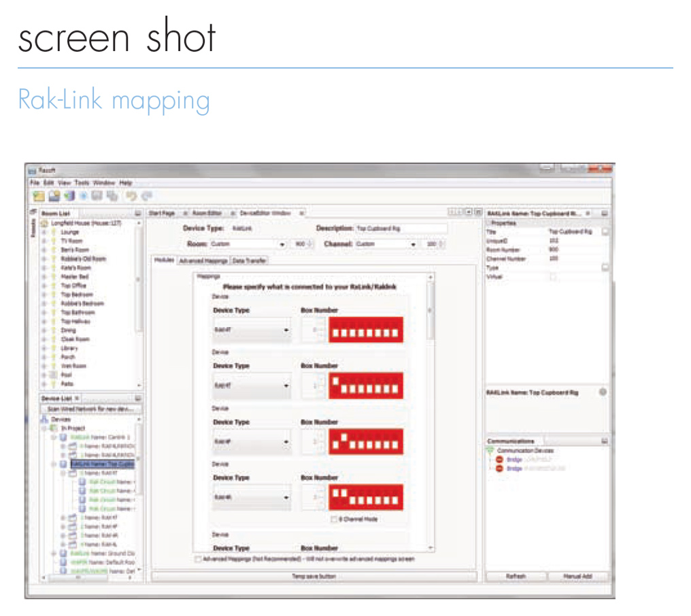Click the Description text field
This screenshot has width=691, height=616.
pyautogui.click(x=401, y=228)
